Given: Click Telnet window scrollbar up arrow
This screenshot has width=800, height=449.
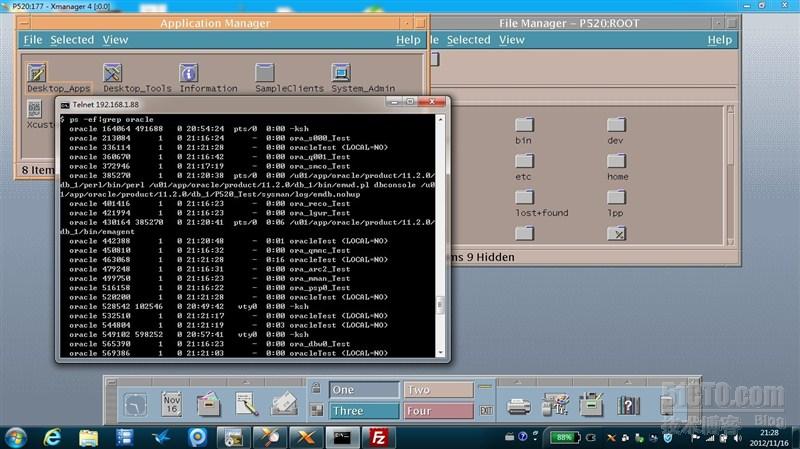Looking at the screenshot, I should click(440, 119).
